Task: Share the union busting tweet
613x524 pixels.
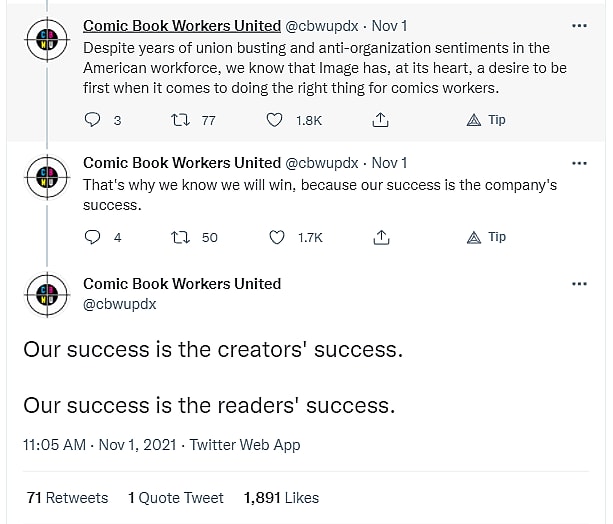Action: (380, 120)
